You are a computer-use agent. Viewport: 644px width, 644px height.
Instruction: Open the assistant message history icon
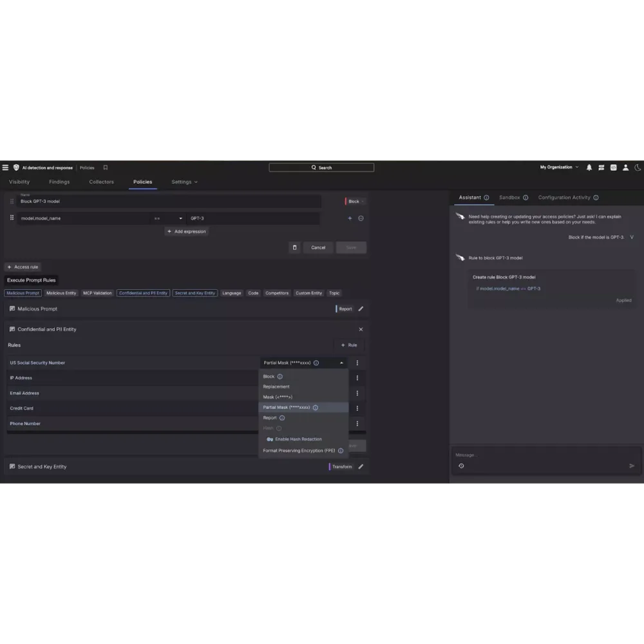coord(461,466)
